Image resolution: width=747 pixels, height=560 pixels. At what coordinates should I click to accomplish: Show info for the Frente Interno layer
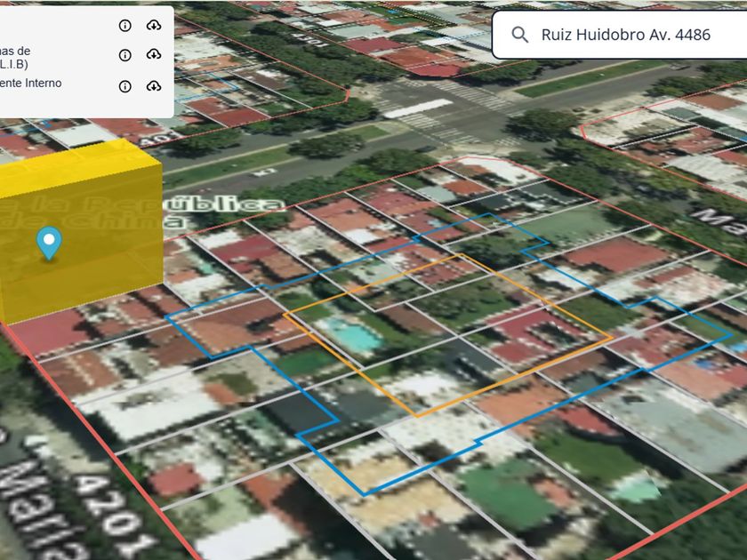pyautogui.click(x=124, y=86)
